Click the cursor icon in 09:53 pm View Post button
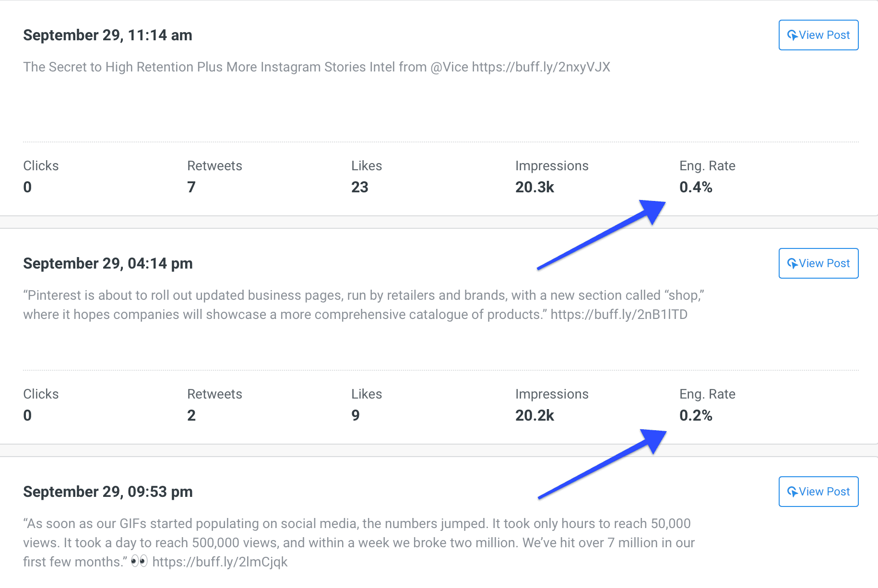 click(x=792, y=492)
